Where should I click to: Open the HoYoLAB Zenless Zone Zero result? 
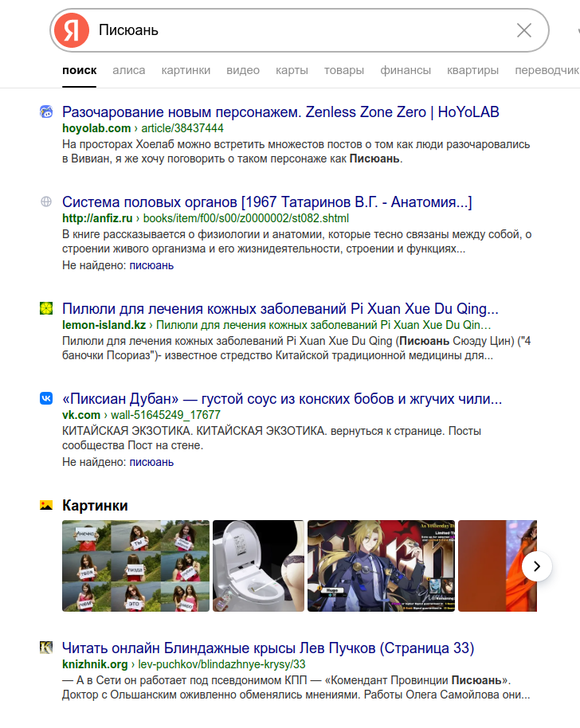(x=280, y=112)
